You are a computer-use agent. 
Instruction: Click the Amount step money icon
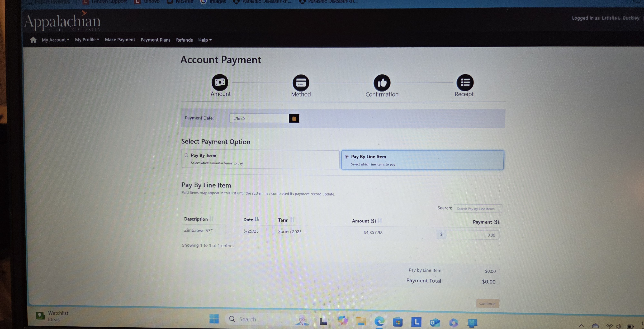click(220, 82)
